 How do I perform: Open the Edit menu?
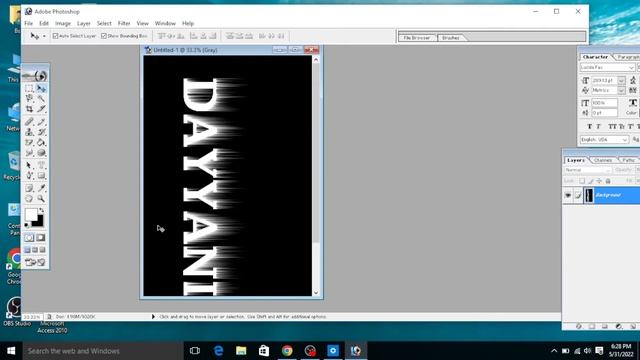point(44,23)
